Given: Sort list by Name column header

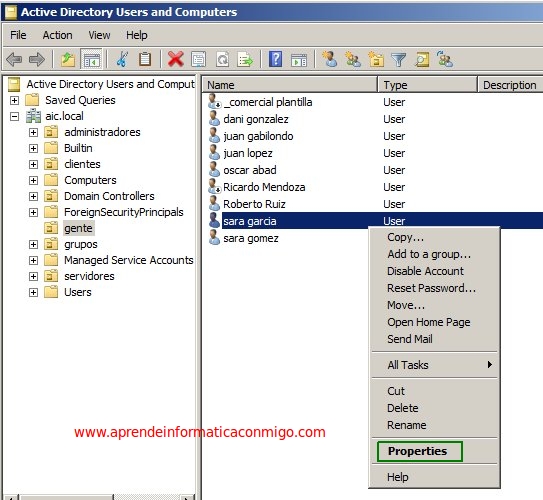Looking at the screenshot, I should (289, 85).
